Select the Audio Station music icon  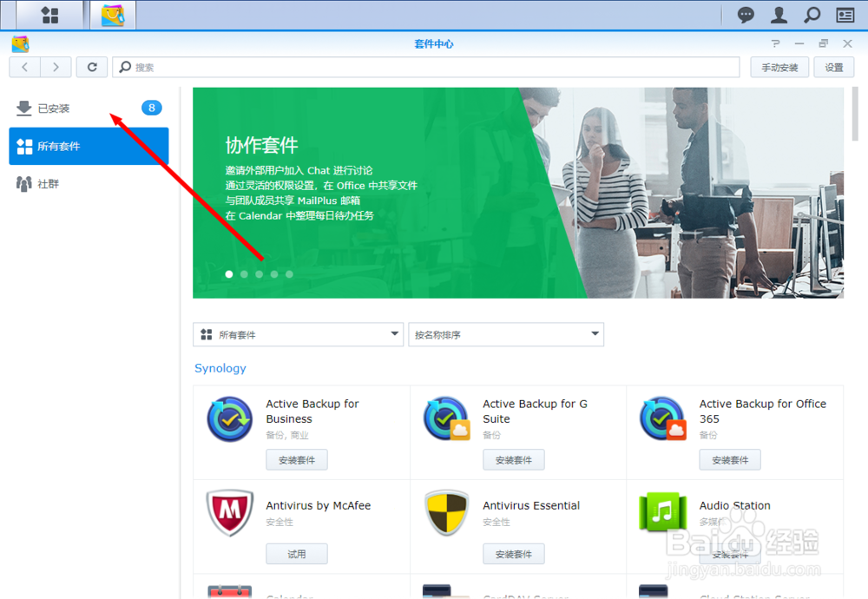coord(662,512)
